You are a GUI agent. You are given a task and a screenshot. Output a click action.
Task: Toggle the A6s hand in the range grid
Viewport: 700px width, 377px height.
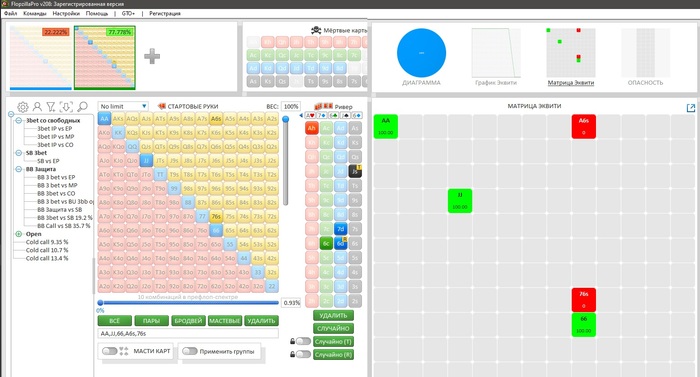point(216,119)
